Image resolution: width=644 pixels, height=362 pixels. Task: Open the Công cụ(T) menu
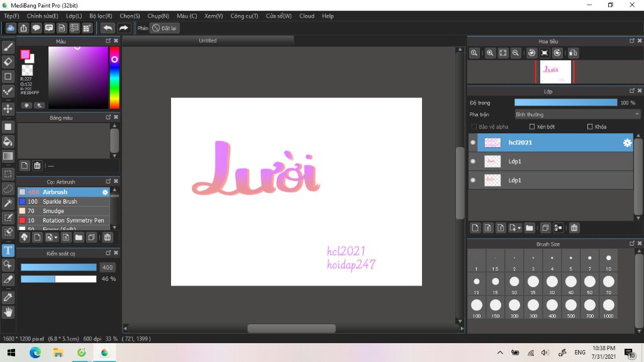point(244,16)
